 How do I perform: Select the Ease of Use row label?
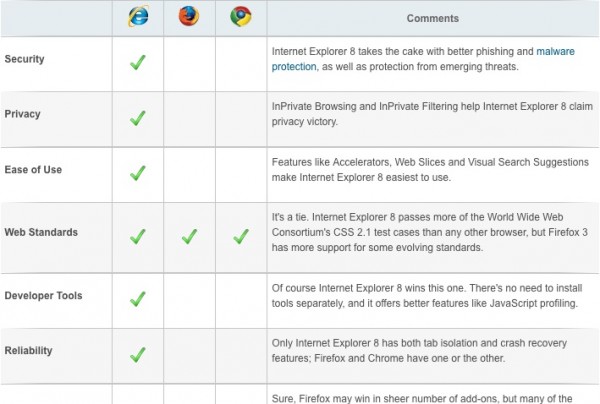coord(33,169)
